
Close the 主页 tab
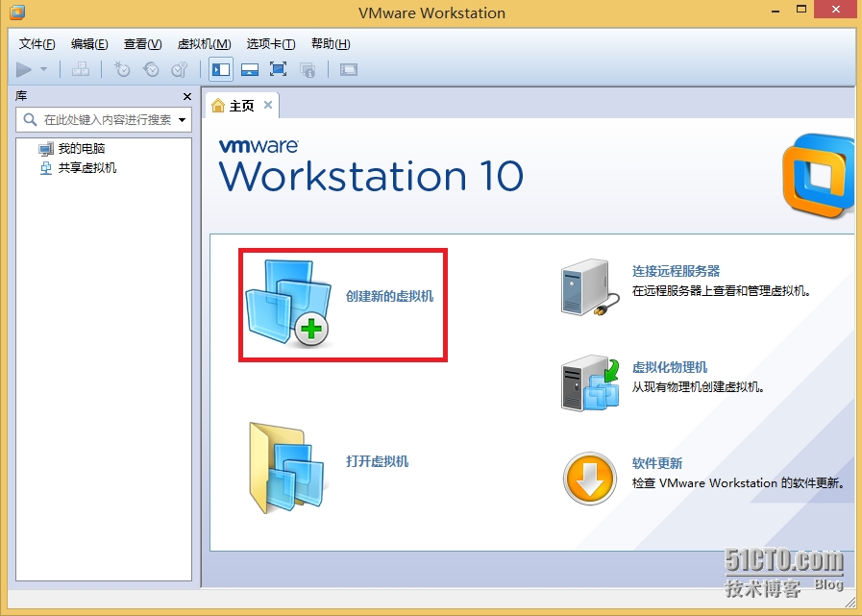268,105
